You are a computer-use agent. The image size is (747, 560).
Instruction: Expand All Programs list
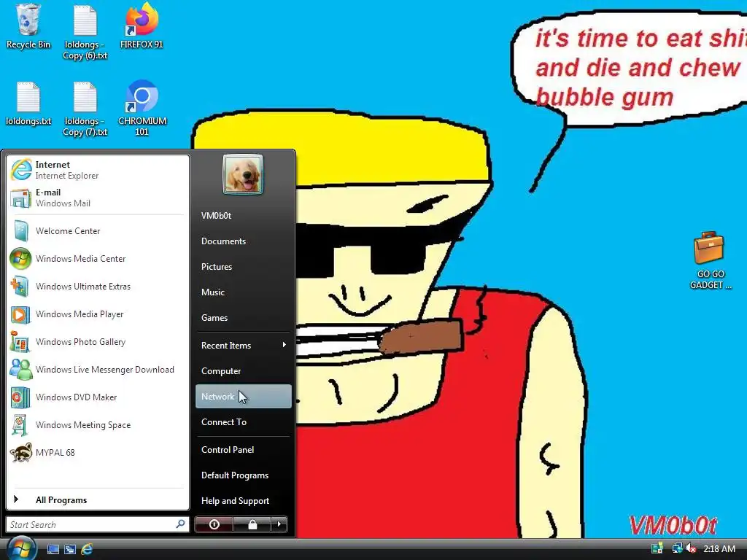[98, 499]
